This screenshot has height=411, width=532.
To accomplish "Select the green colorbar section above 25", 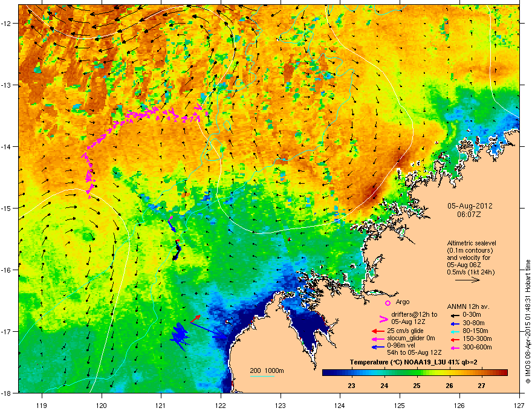I will pyautogui.click(x=417, y=373).
